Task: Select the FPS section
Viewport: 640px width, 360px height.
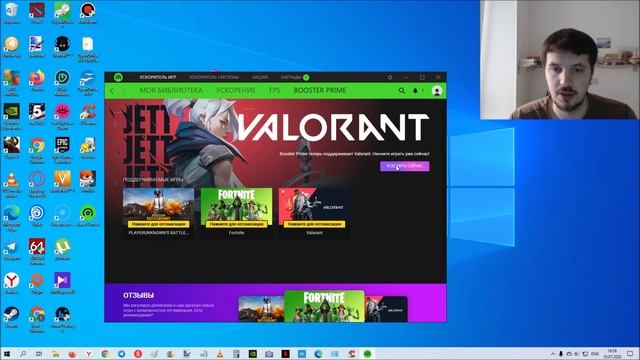Action: (x=275, y=91)
